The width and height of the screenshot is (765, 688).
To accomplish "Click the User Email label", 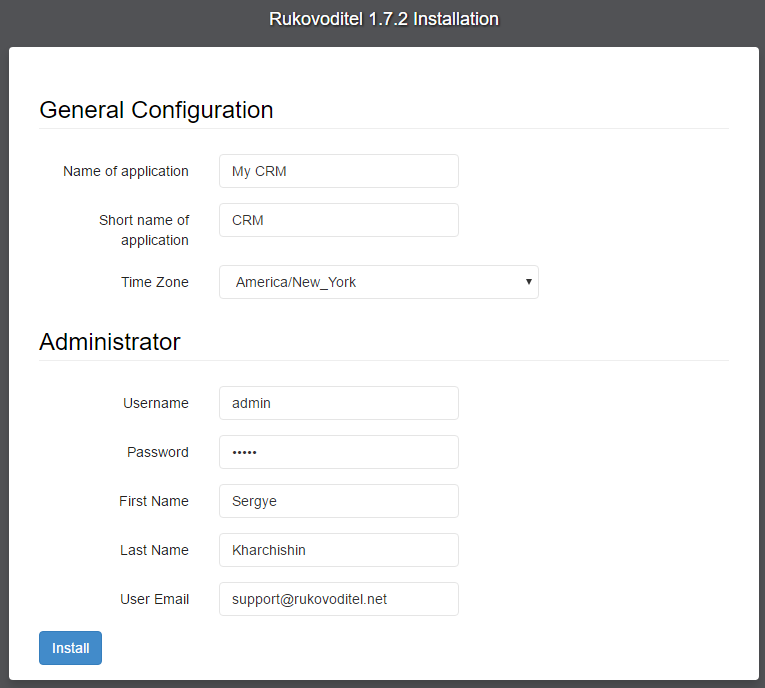I will click(x=155, y=599).
